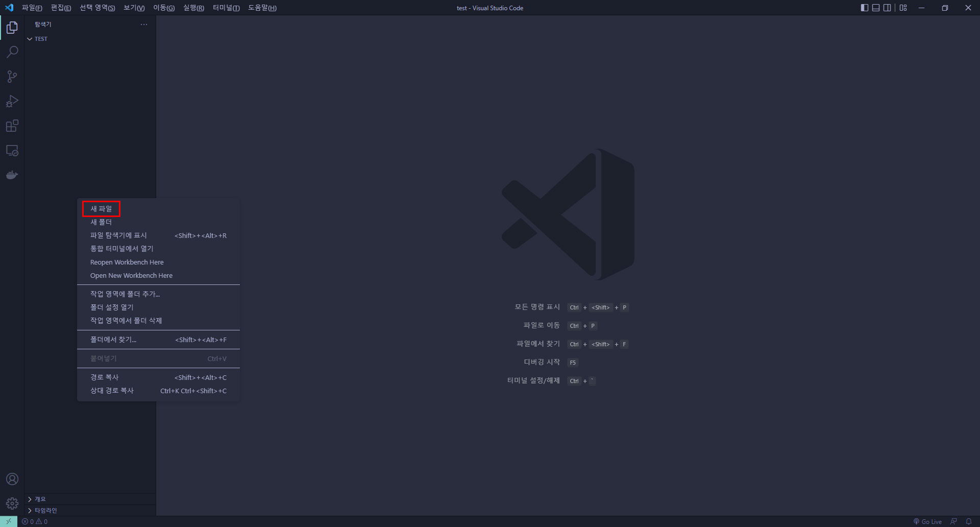Image resolution: width=980 pixels, height=527 pixels.
Task: Choose 경로 복사 from context menu
Action: point(158,377)
